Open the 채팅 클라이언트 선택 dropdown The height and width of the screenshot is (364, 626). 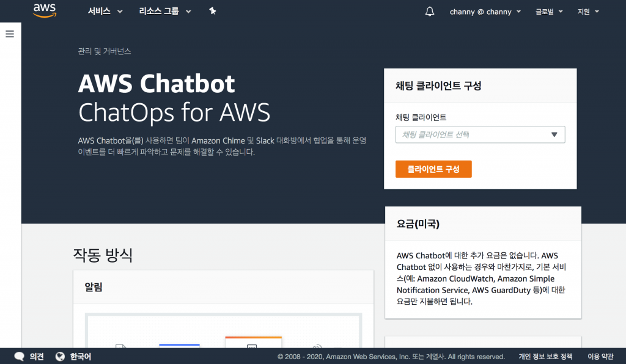click(x=481, y=135)
